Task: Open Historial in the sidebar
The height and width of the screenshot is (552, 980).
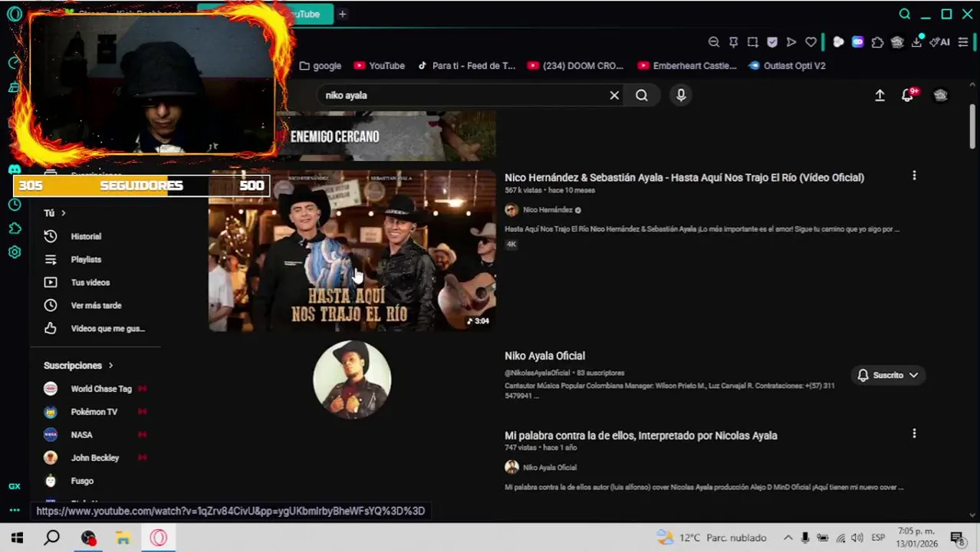Action: pyautogui.click(x=86, y=237)
